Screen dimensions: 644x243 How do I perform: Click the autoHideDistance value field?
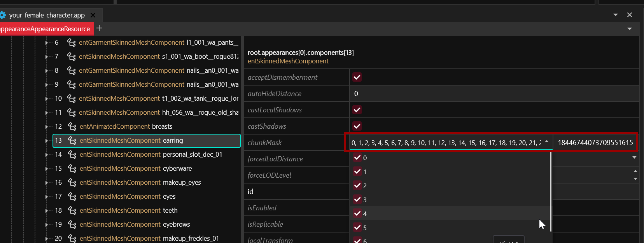point(494,94)
